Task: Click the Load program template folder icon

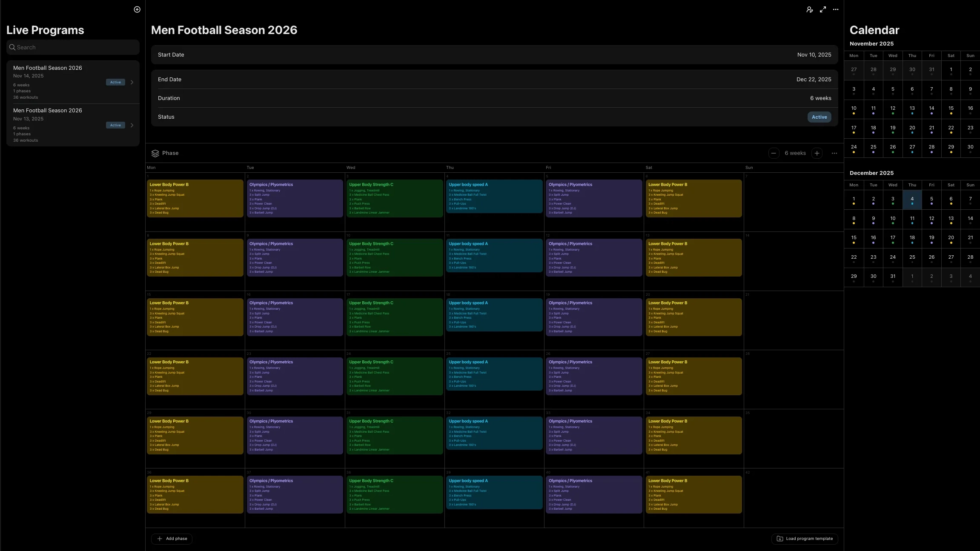Action: click(779, 539)
